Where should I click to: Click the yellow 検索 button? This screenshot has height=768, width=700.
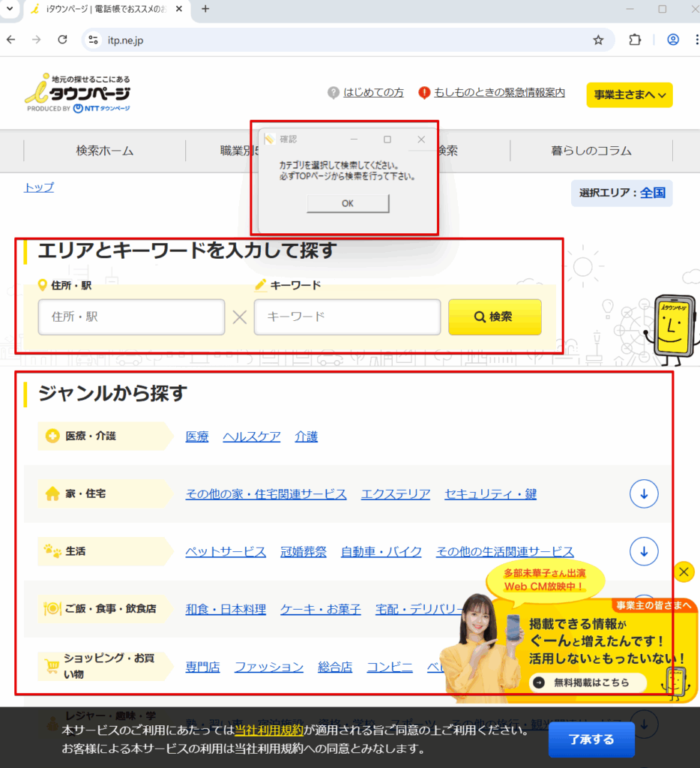coord(495,317)
